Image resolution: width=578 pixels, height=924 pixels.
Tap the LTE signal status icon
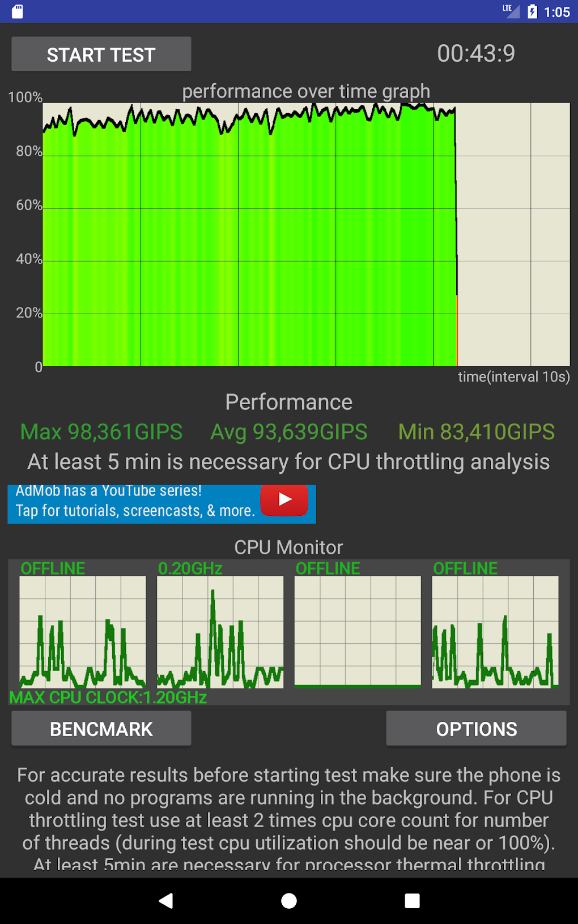point(511,11)
